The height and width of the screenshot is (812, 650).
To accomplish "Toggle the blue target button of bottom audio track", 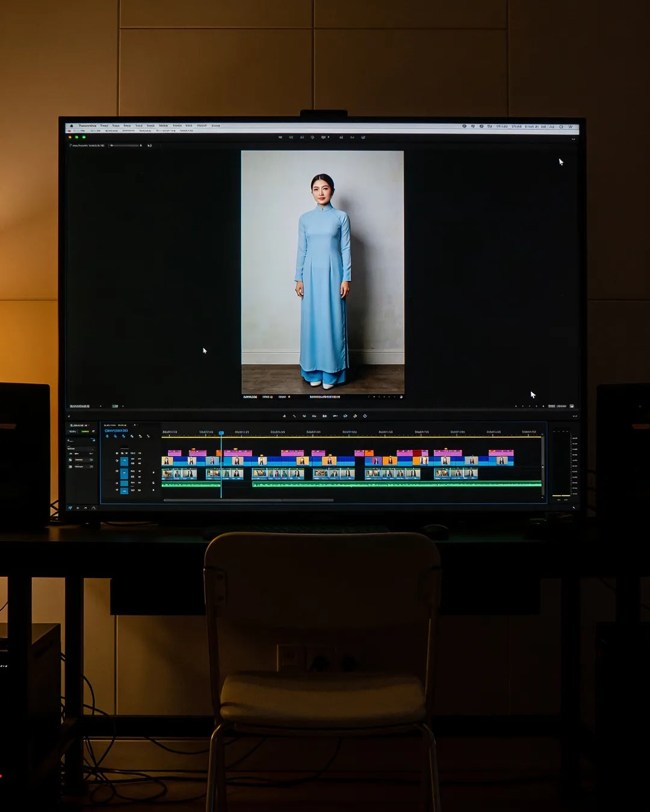I will tap(124, 491).
